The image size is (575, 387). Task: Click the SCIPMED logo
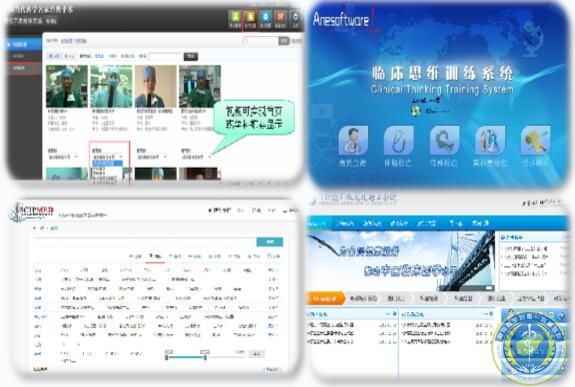[x=32, y=212]
